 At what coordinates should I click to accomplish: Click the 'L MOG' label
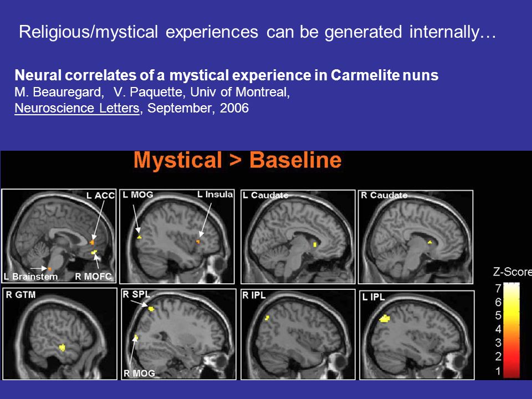138,195
